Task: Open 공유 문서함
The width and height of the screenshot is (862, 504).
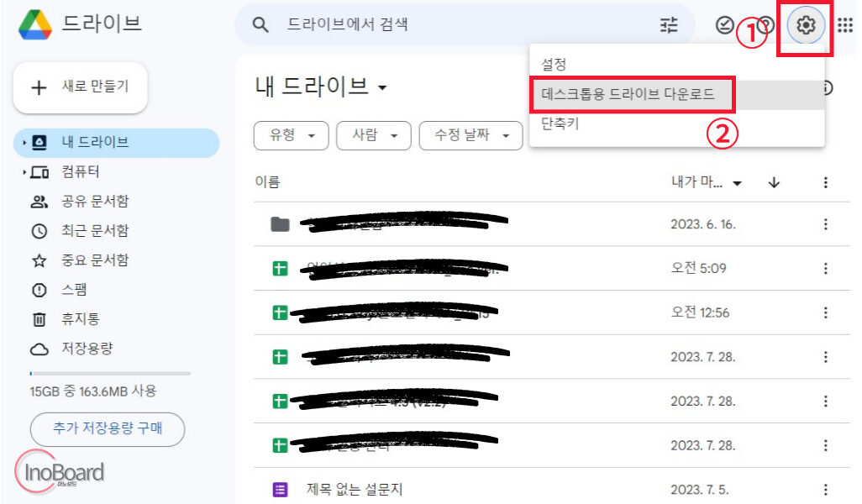Action: (x=95, y=201)
